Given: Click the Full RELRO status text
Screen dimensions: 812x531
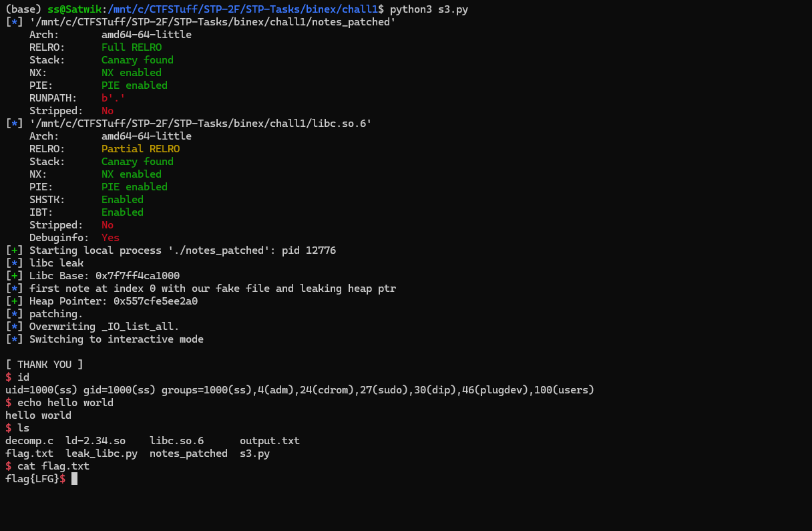Looking at the screenshot, I should (132, 47).
